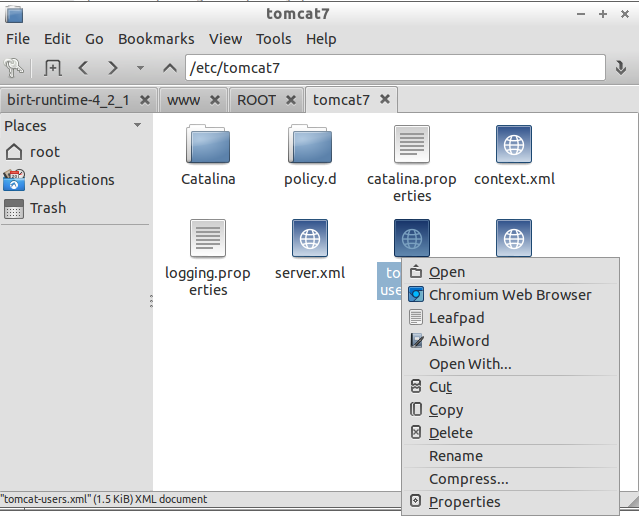Go up to the parent folder
Image resolution: width=639 pixels, height=519 pixels.
pos(170,68)
